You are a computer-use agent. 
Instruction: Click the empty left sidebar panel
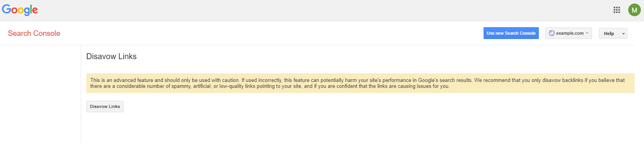(40, 94)
